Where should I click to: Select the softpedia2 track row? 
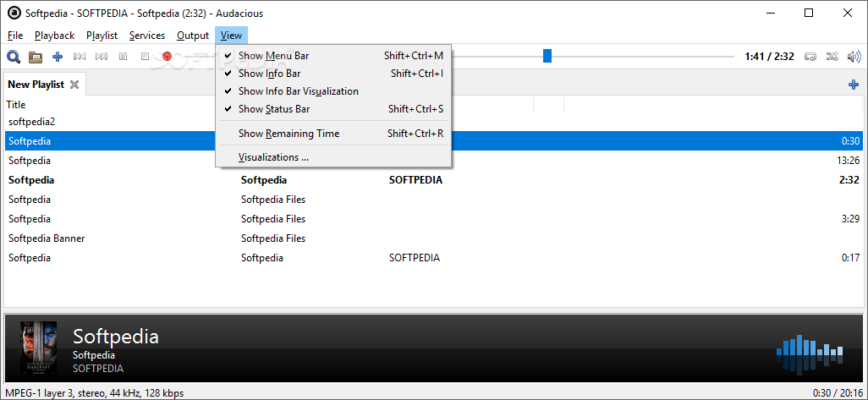(x=434, y=122)
